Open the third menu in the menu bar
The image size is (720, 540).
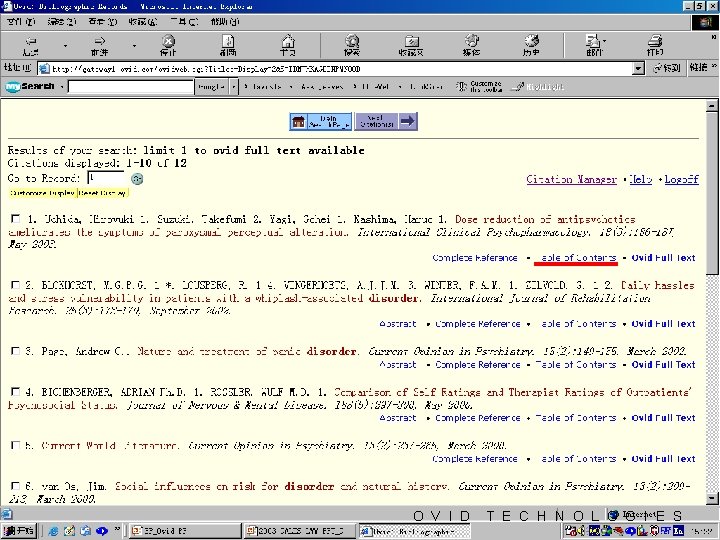coord(102,22)
